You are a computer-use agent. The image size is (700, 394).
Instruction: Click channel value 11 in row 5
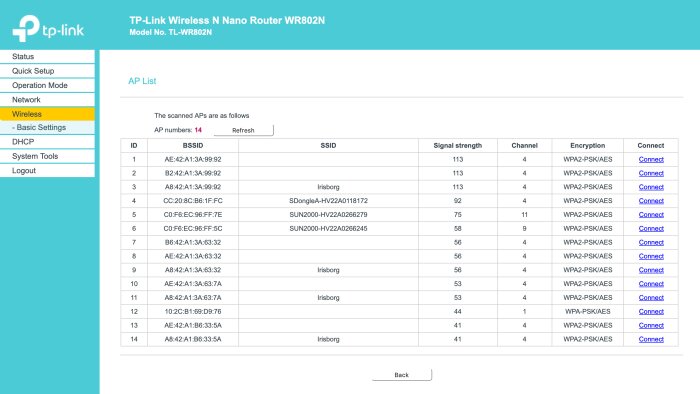[x=525, y=215]
